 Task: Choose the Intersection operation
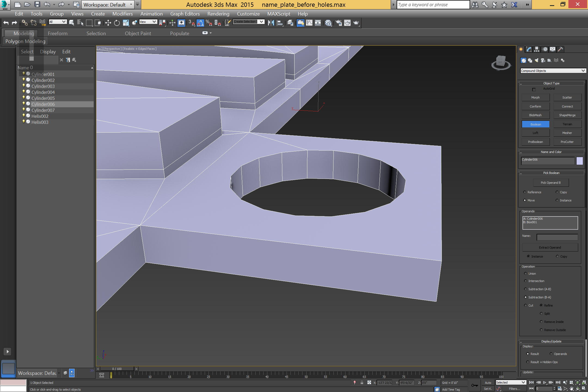(525, 281)
